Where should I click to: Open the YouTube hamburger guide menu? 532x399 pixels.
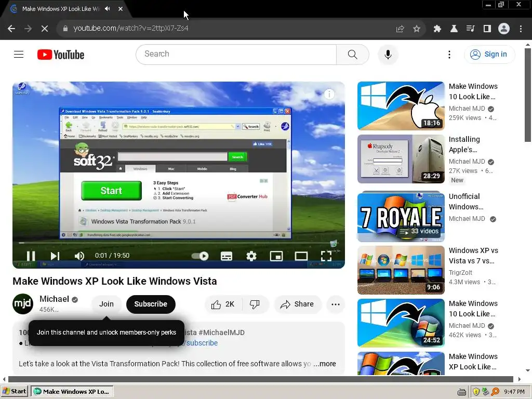[x=19, y=54]
